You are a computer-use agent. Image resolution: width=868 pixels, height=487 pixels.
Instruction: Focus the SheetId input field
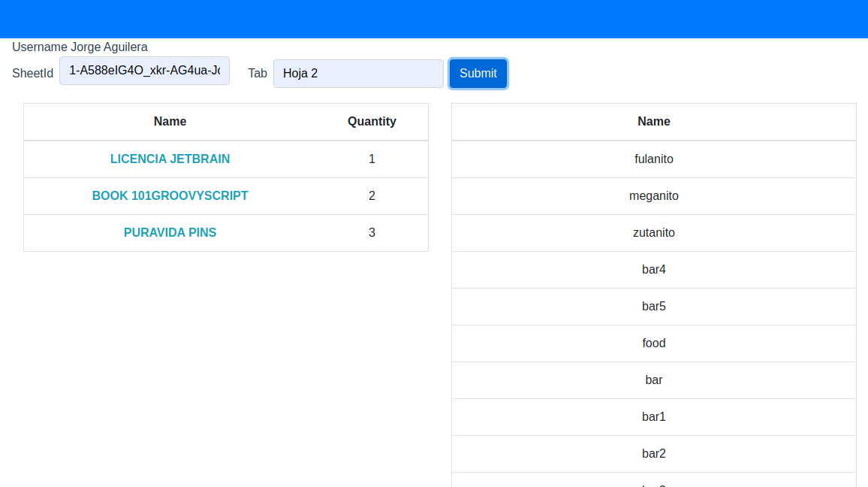click(x=144, y=71)
